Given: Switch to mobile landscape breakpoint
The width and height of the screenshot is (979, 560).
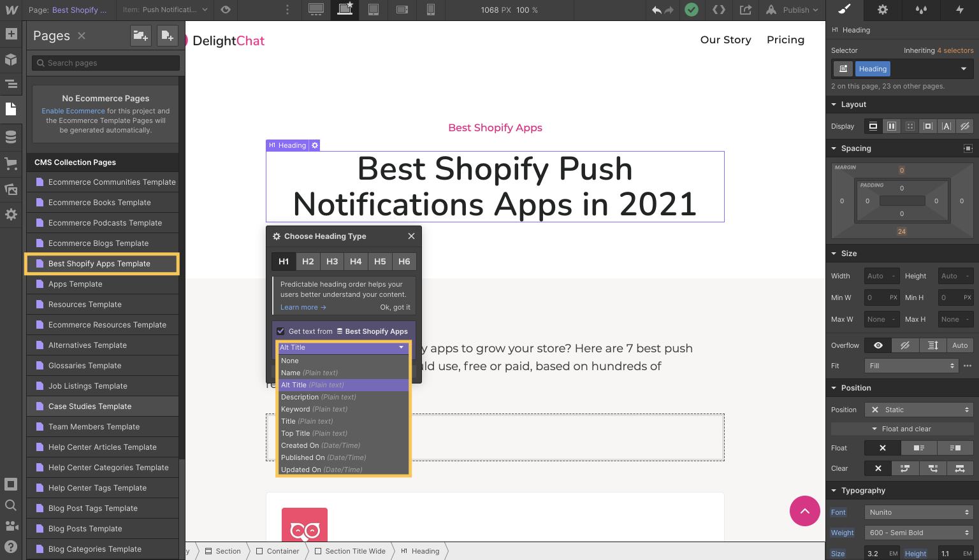Looking at the screenshot, I should coord(402,10).
